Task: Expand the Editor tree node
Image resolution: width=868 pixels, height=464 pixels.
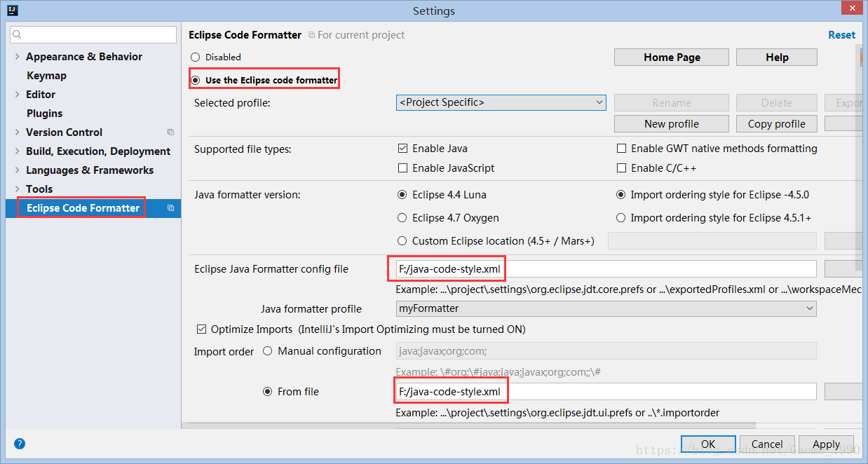Action: [x=17, y=95]
